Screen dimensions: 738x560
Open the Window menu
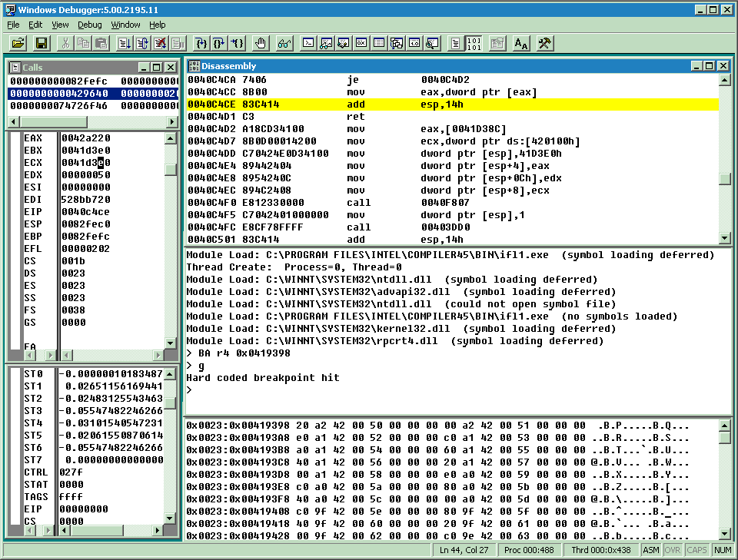pyautogui.click(x=125, y=25)
